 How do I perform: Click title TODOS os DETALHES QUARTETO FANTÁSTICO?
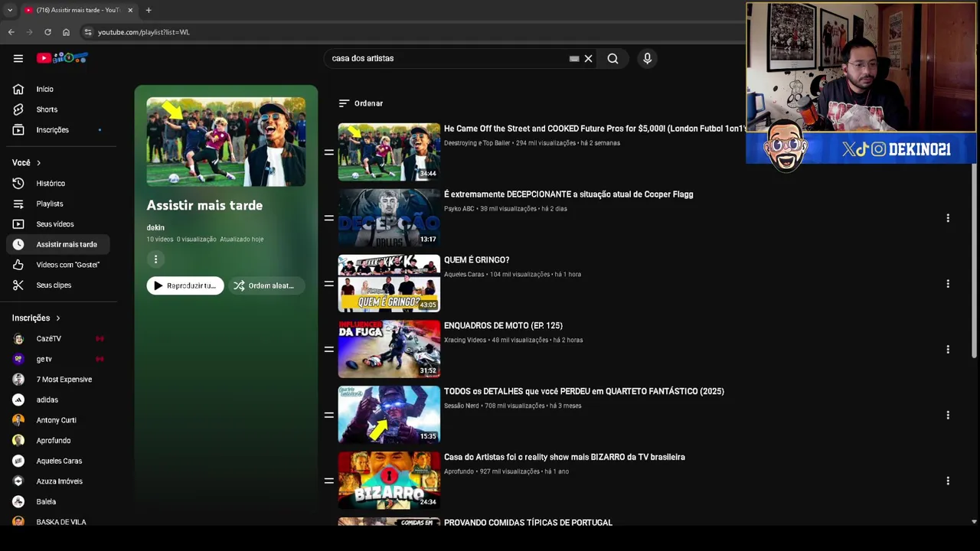point(584,391)
